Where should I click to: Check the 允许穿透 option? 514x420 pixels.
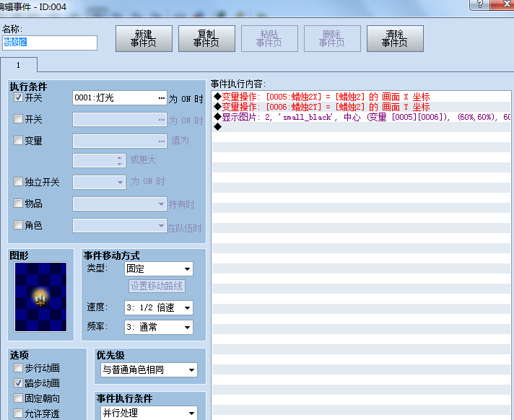pos(18,413)
